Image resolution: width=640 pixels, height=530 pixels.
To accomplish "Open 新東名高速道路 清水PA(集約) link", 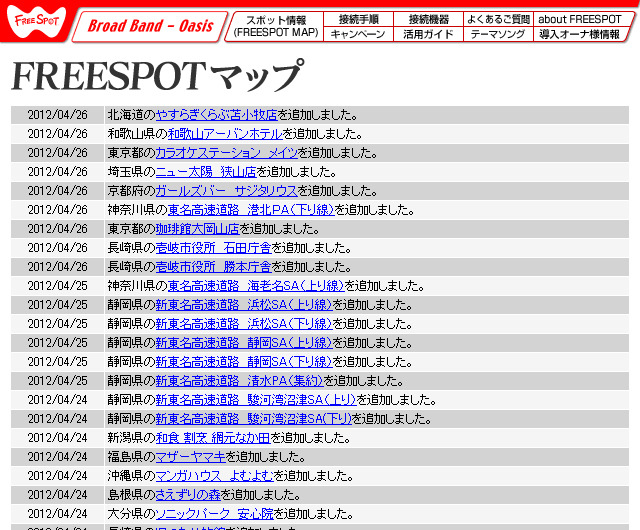I will coord(240,381).
